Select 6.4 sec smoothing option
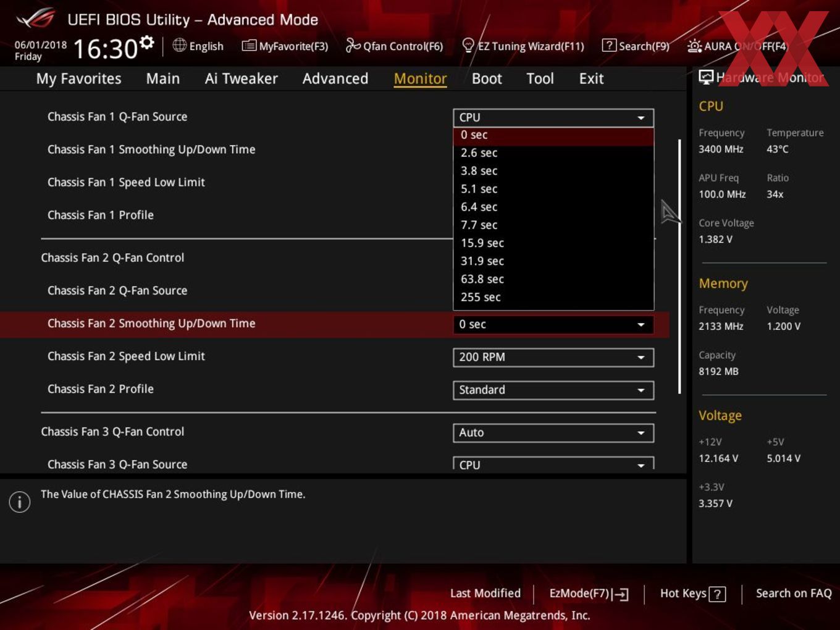The height and width of the screenshot is (630, 840). (x=553, y=207)
